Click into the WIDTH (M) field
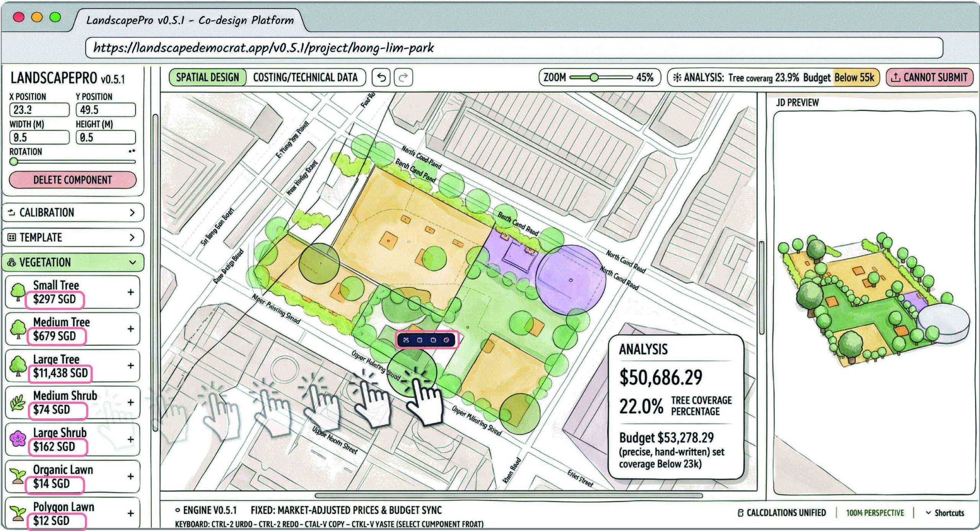Image resolution: width=980 pixels, height=531 pixels. (39, 137)
